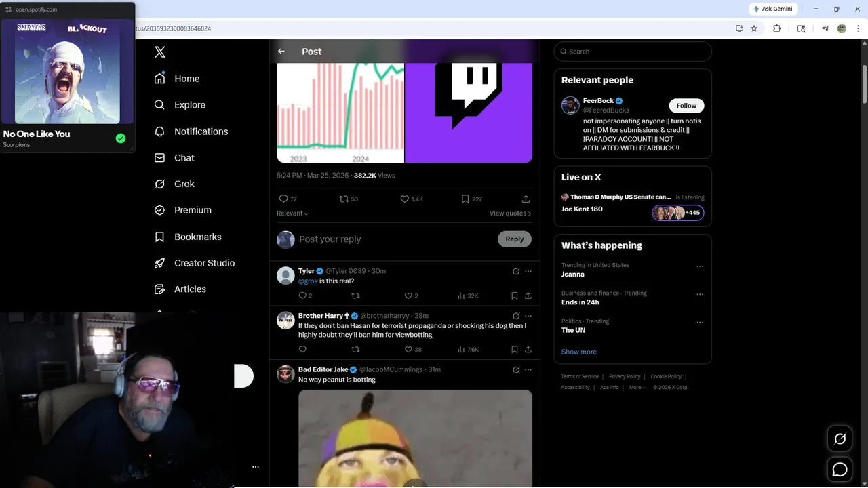Open the floating messages button
This screenshot has height=488, width=868.
840,469
